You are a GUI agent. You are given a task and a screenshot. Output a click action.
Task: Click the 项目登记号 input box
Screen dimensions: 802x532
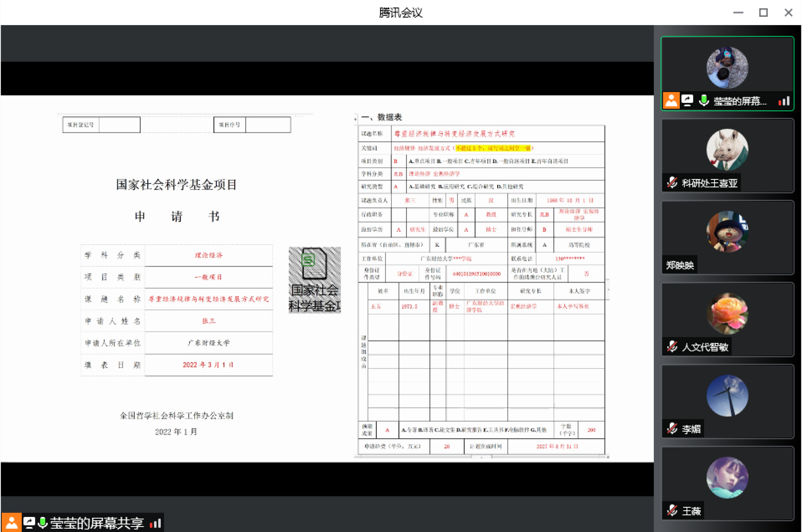[120, 125]
